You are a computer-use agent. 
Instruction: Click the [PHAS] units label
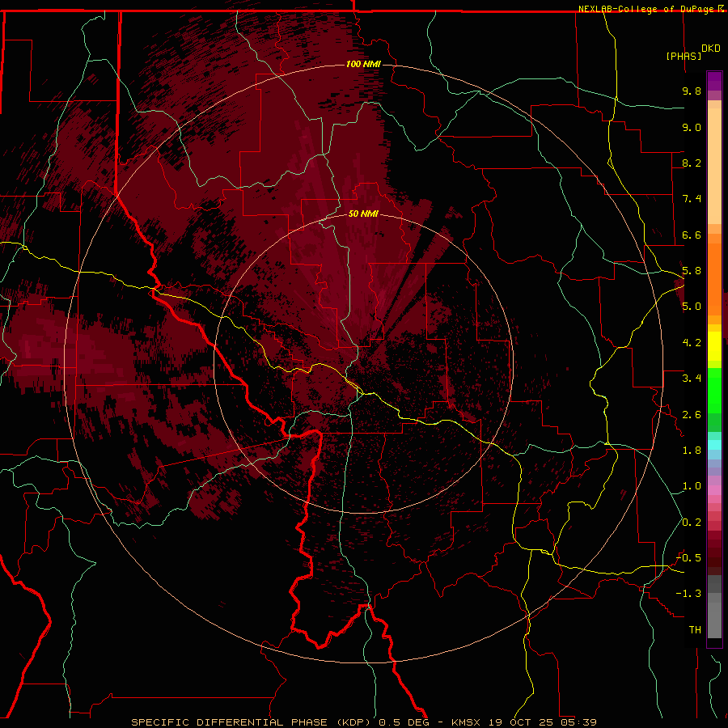(684, 56)
